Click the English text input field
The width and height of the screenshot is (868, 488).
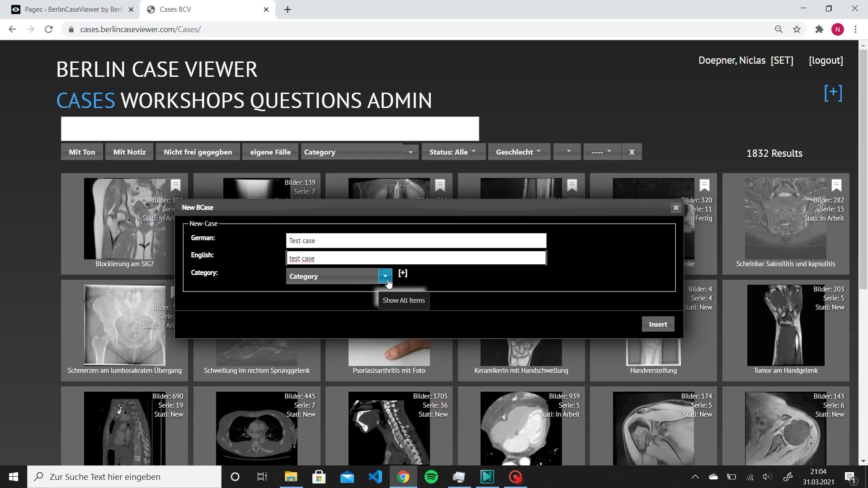click(x=416, y=258)
